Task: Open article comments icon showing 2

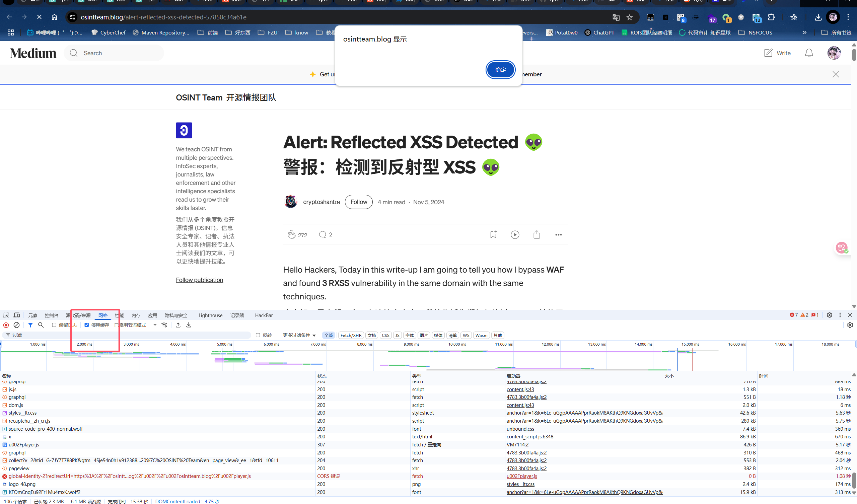Action: point(323,235)
